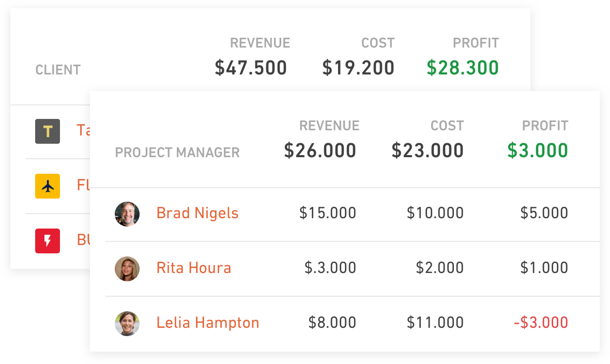Viewport: 610px width, 364px height.
Task: Open Rita Houra project manager link
Action: tap(194, 268)
